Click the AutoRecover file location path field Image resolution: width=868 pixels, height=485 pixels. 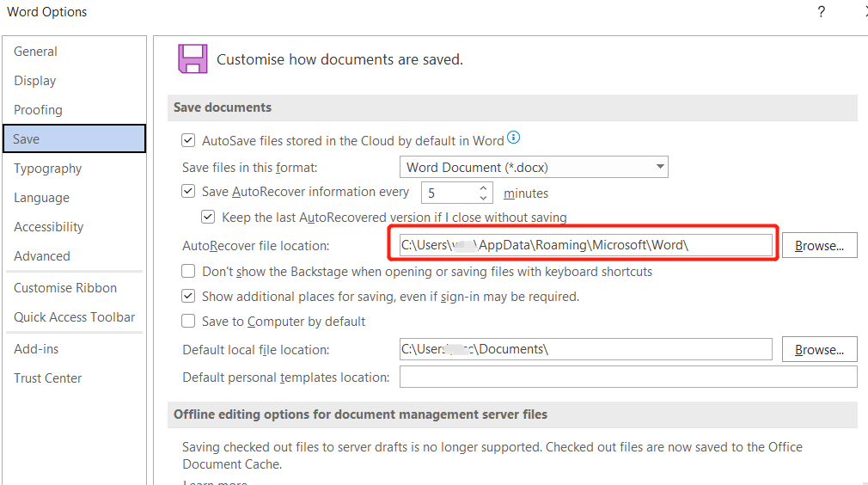[585, 245]
